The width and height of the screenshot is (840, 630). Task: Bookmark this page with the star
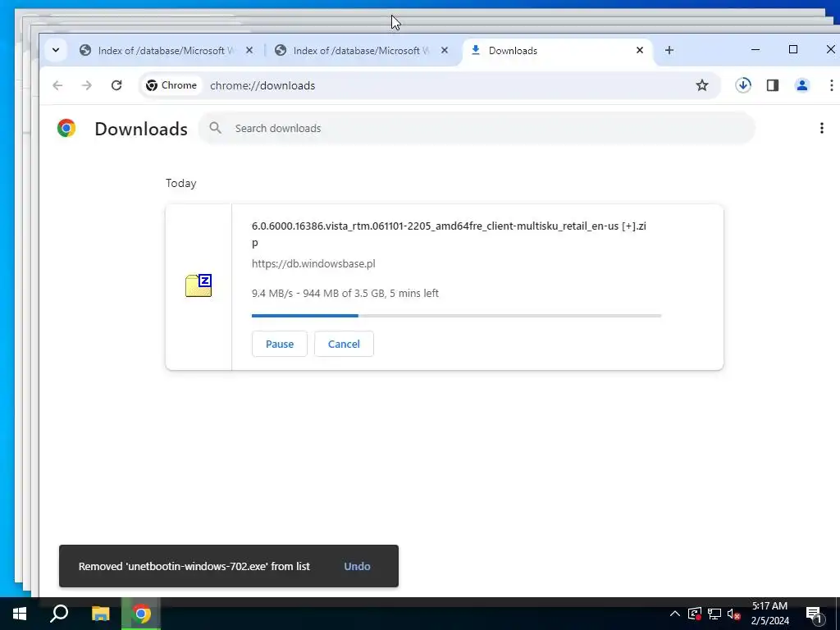(702, 85)
